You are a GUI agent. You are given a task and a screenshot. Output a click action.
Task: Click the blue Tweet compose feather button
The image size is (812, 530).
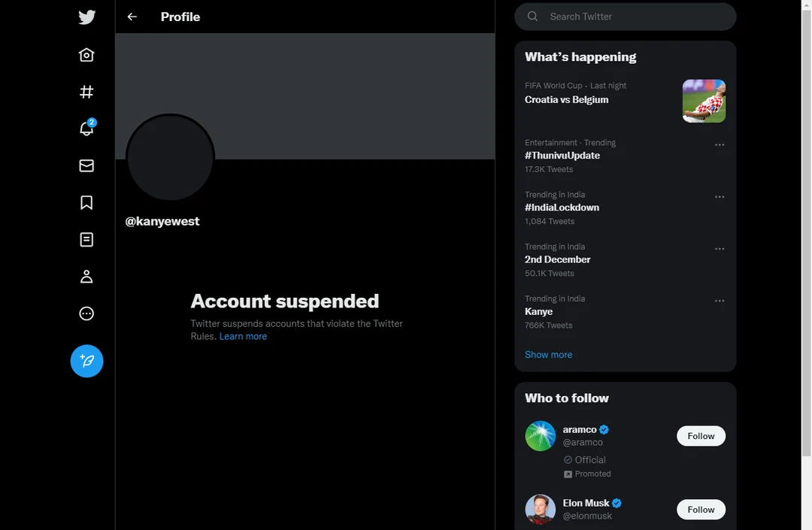click(86, 361)
